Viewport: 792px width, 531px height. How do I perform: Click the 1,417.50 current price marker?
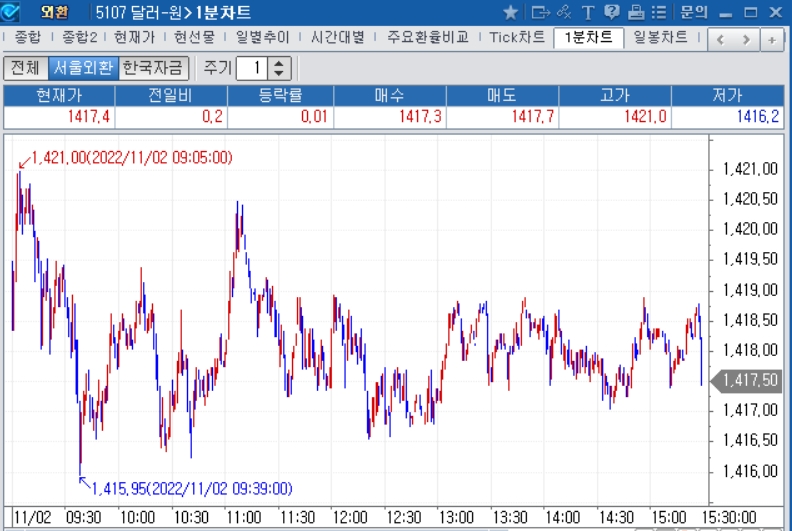747,380
